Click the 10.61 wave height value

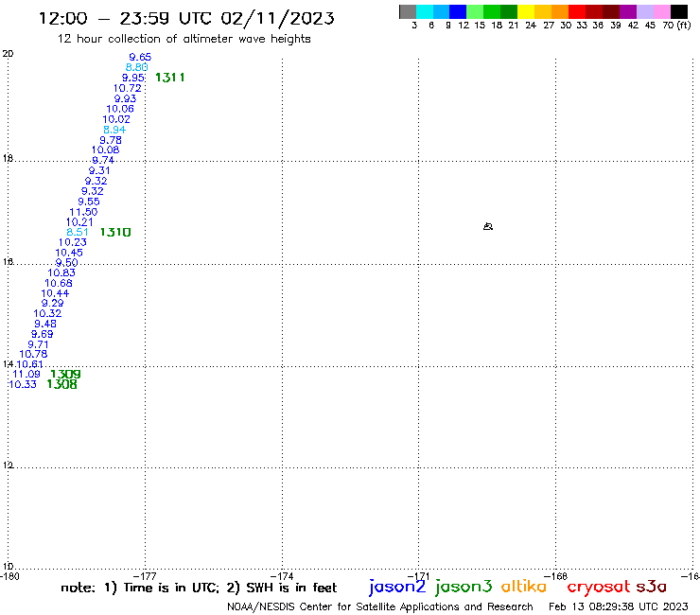coord(29,364)
